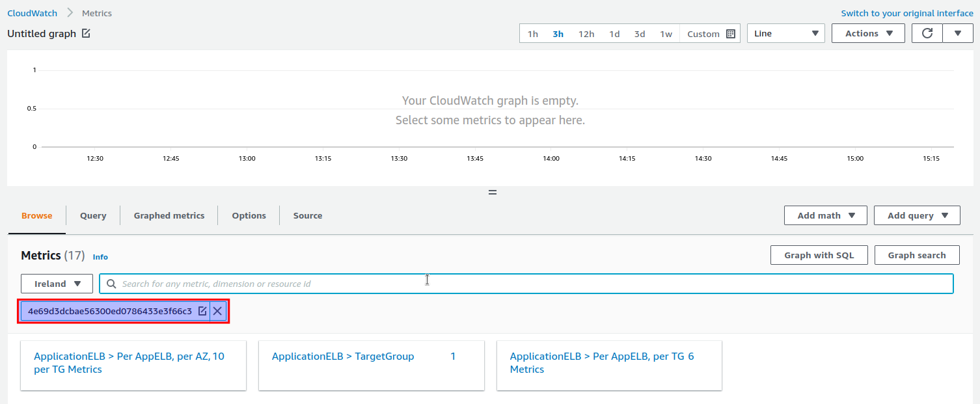
Task: Select the 1w time range
Action: (x=666, y=33)
